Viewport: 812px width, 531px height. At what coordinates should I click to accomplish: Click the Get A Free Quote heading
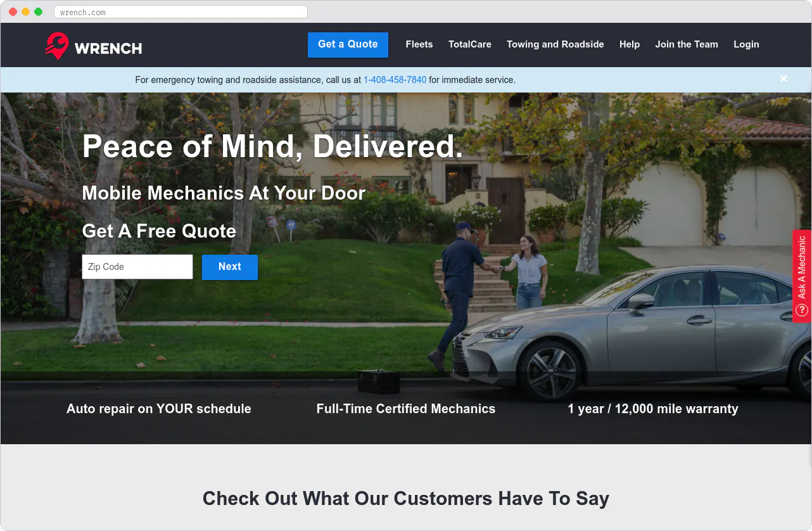[x=159, y=231]
